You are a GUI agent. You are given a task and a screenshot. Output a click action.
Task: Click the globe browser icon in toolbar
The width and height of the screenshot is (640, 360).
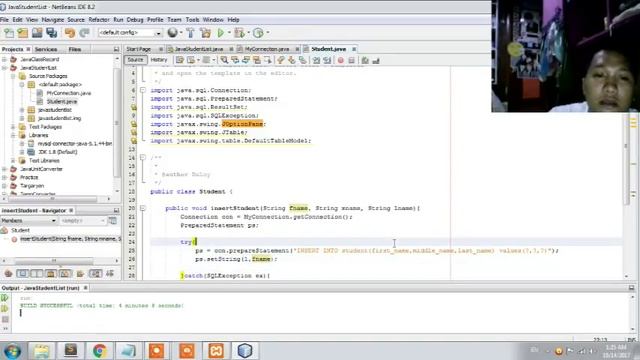point(173,33)
